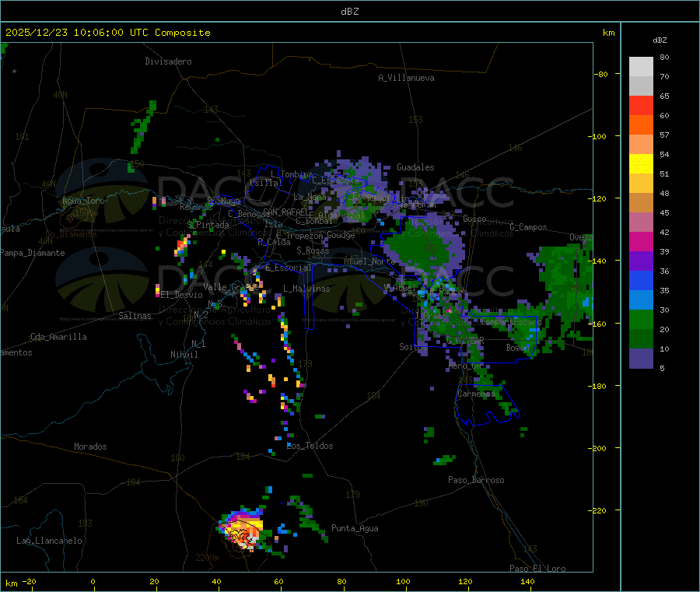Click the '2200m' elevation label near the storm cell

tap(207, 558)
